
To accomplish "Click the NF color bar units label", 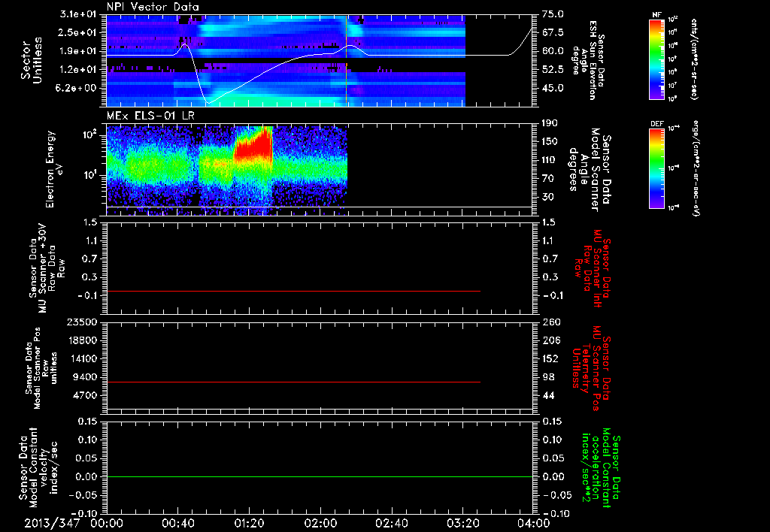I will point(694,59).
